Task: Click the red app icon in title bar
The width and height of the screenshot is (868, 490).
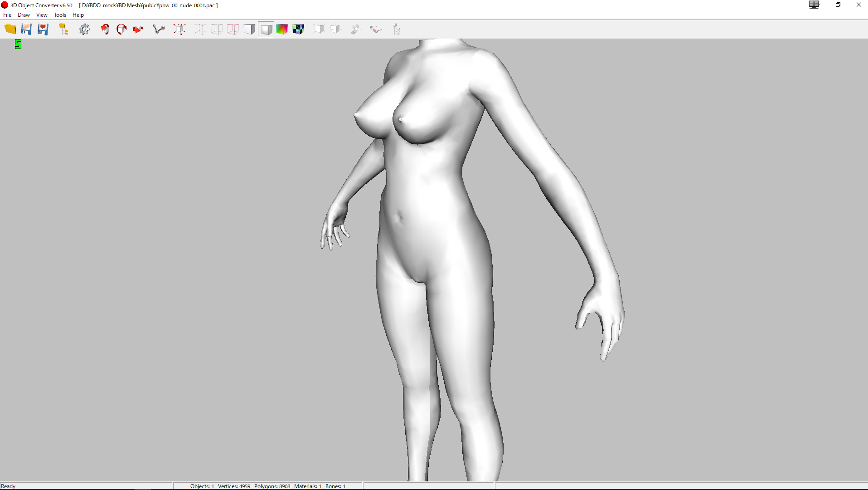Action: point(5,5)
